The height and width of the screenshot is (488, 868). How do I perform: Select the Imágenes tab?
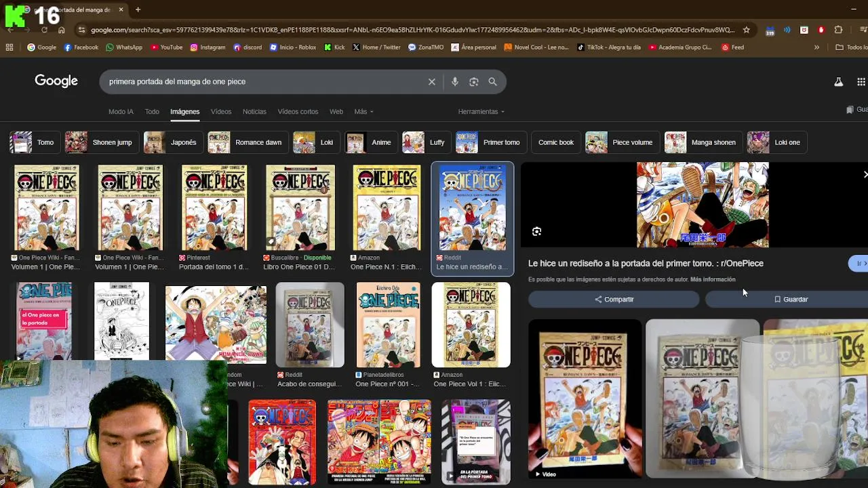coord(184,112)
